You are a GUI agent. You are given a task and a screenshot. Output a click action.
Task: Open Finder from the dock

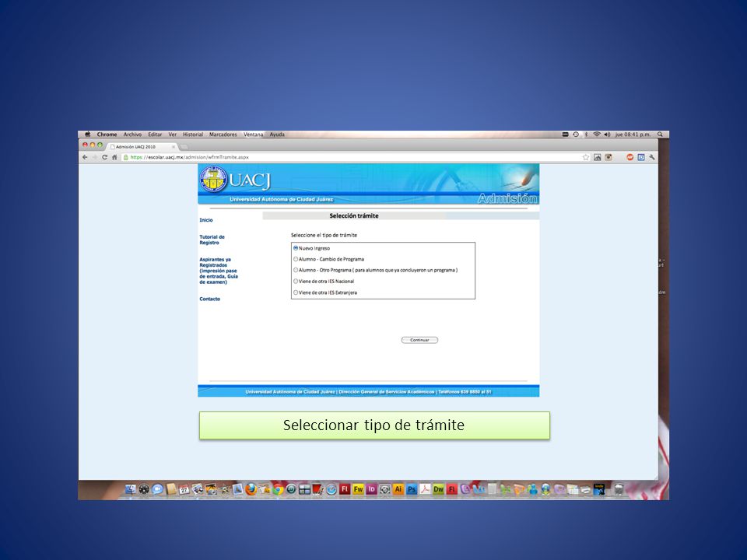pos(131,489)
